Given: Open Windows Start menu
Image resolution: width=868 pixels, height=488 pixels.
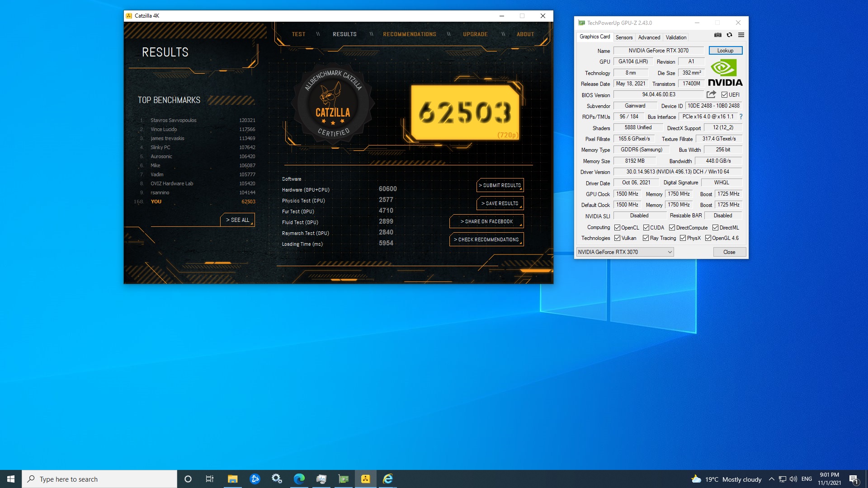Looking at the screenshot, I should pyautogui.click(x=11, y=479).
